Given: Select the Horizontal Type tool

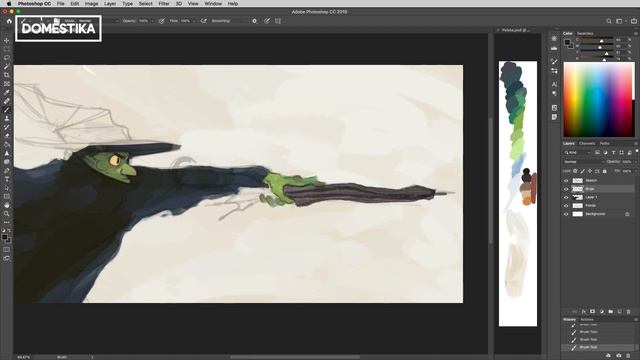Looking at the screenshot, I should tap(7, 179).
